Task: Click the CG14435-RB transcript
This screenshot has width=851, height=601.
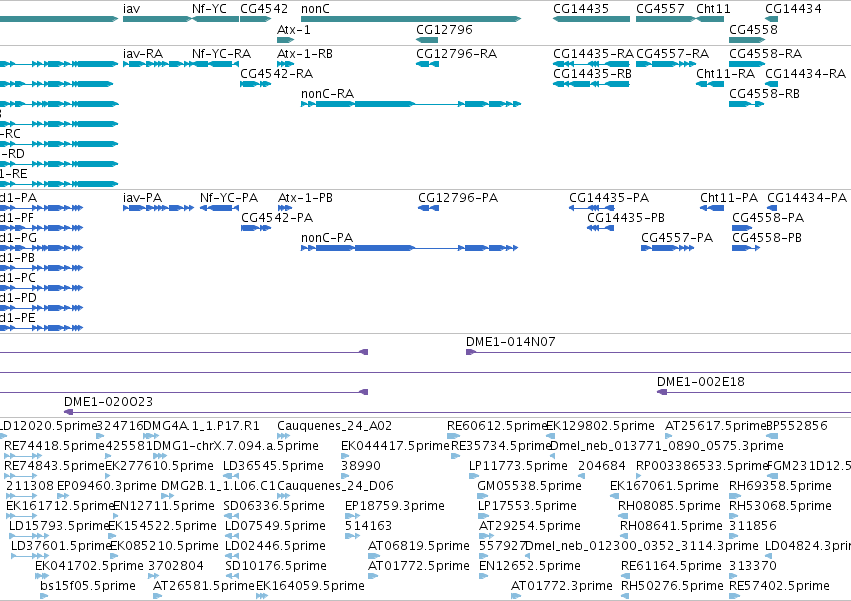Action: point(592,84)
